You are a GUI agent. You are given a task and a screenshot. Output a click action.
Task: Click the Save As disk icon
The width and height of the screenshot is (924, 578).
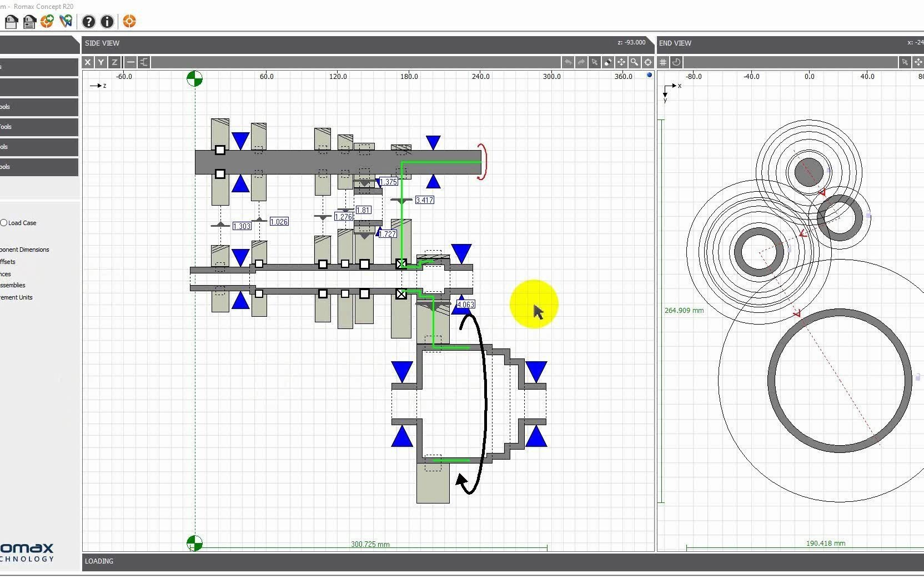29,22
